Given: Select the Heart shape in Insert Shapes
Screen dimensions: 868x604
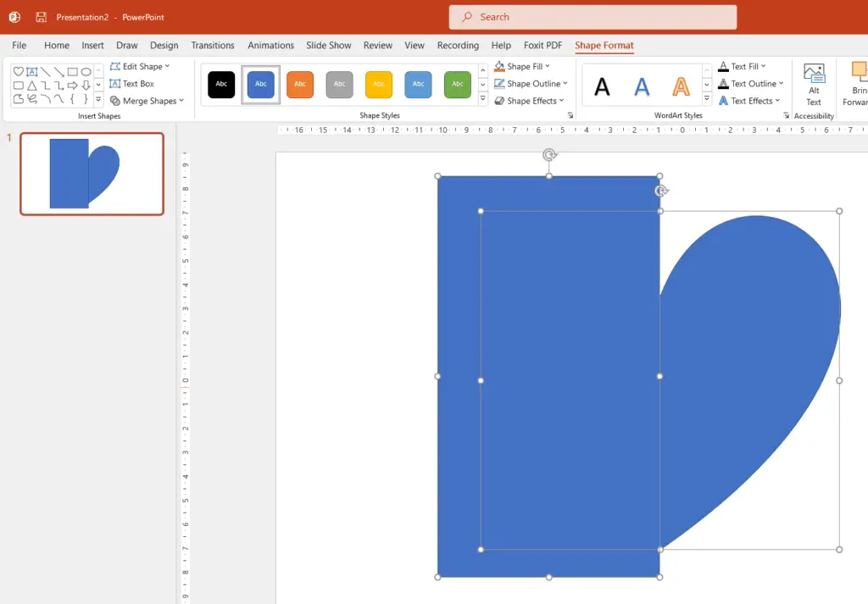Looking at the screenshot, I should [18, 71].
